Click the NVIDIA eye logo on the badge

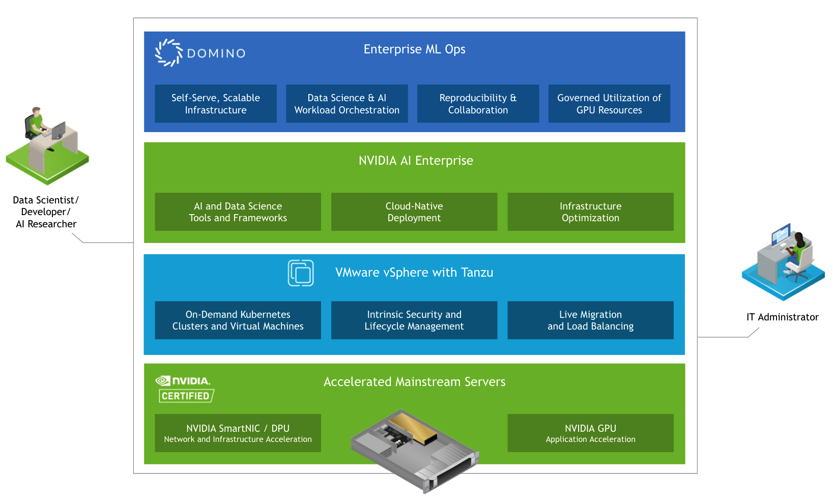[163, 380]
